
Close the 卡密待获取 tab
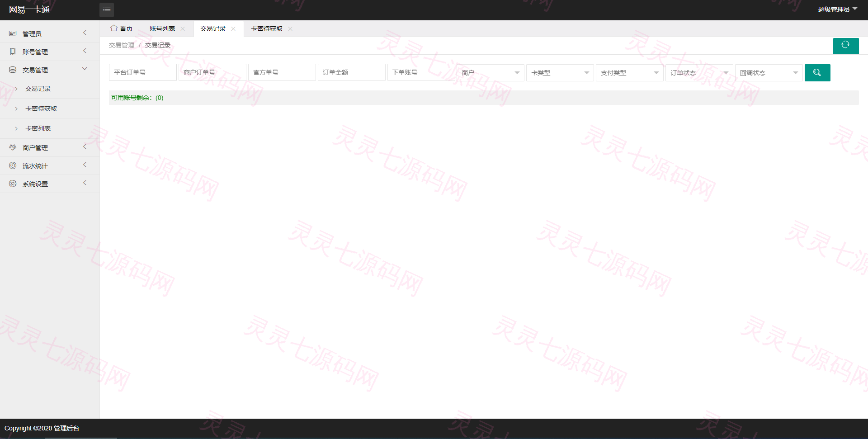[290, 29]
